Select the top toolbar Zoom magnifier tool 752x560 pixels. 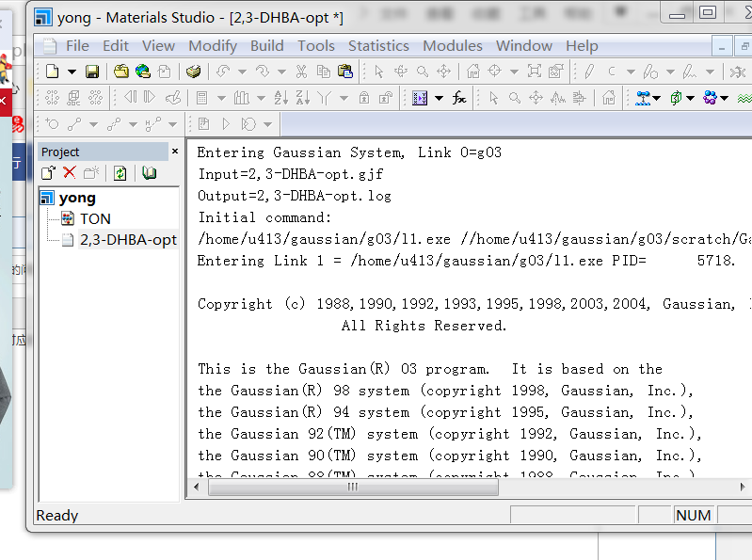pos(423,72)
